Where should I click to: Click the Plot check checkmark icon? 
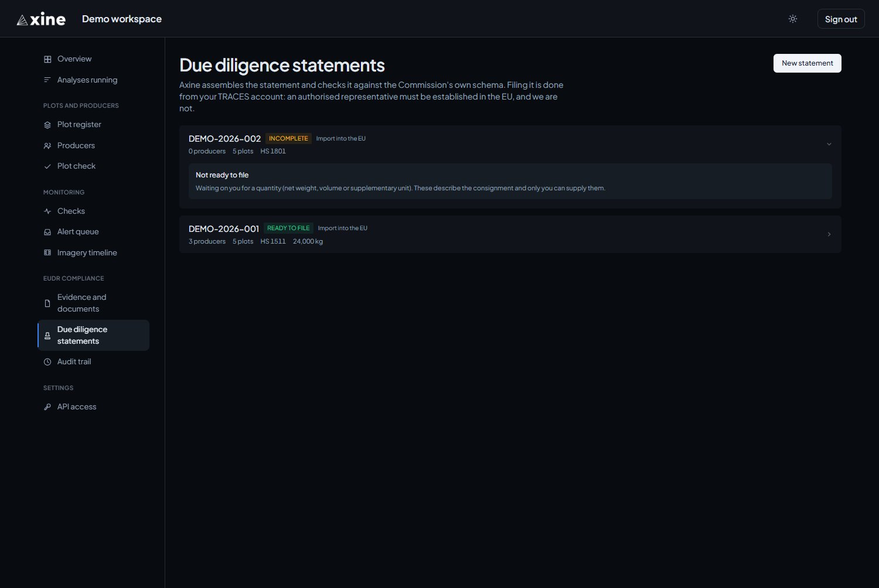tap(47, 166)
